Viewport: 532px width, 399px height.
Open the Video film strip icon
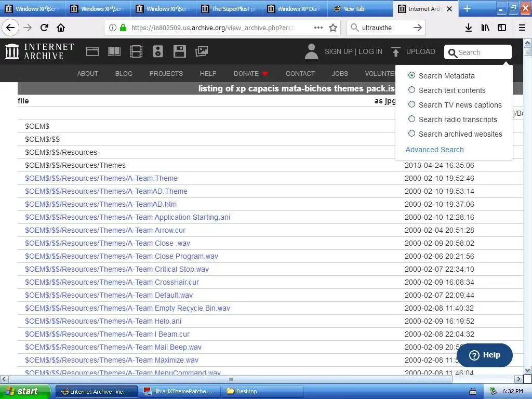136,51
